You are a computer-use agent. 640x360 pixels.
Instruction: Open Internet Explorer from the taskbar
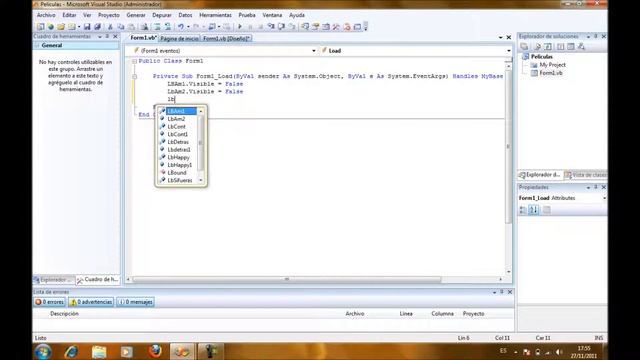pos(71,351)
